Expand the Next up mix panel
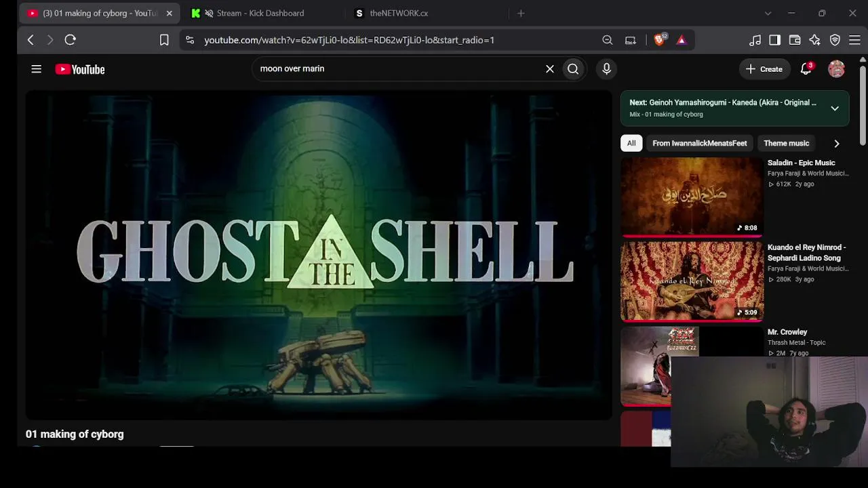This screenshot has height=488, width=868. [835, 108]
